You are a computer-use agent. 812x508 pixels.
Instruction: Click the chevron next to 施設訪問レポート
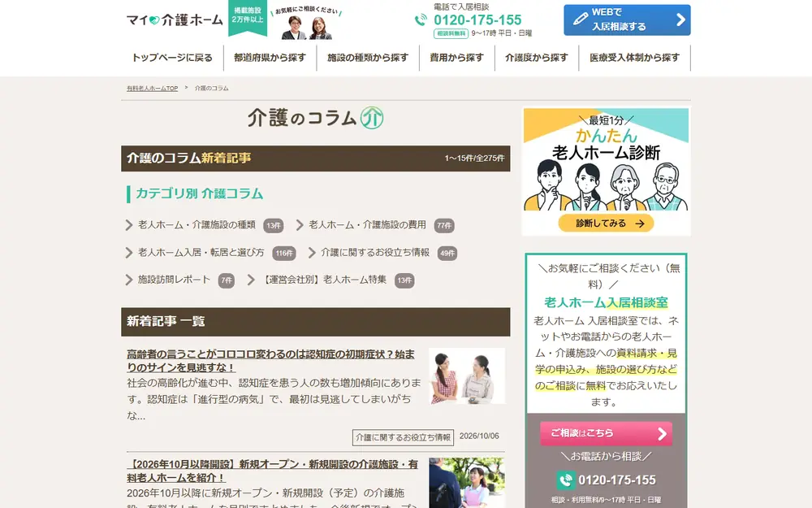(129, 280)
